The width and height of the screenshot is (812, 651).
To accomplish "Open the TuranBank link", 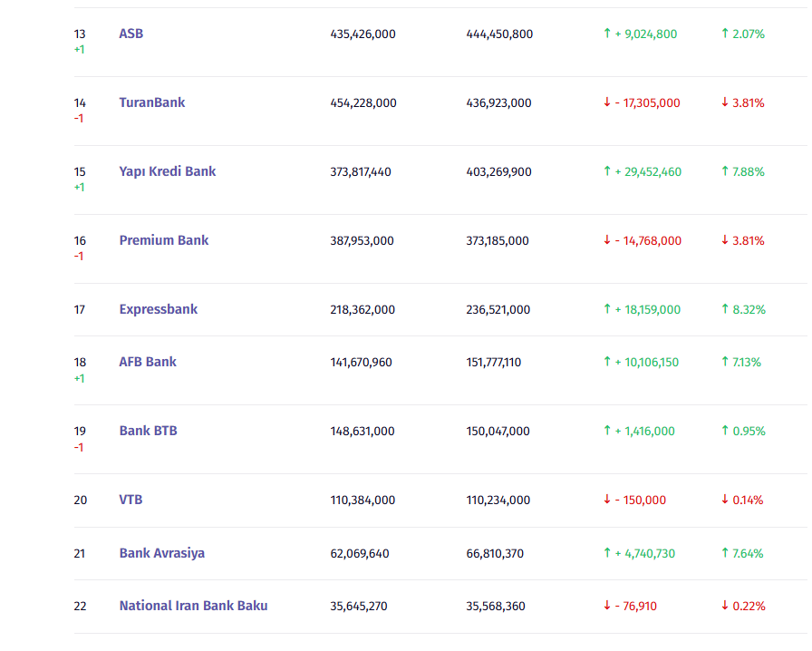I will [x=151, y=102].
